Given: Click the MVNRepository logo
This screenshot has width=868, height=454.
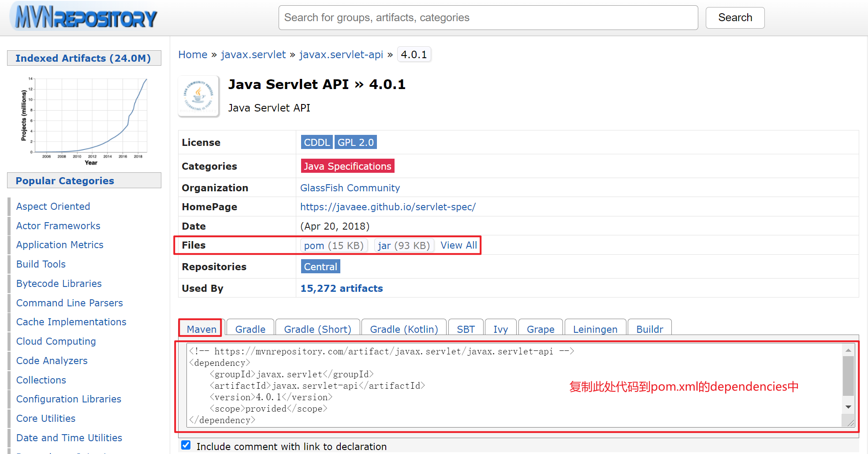Looking at the screenshot, I should coord(84,17).
